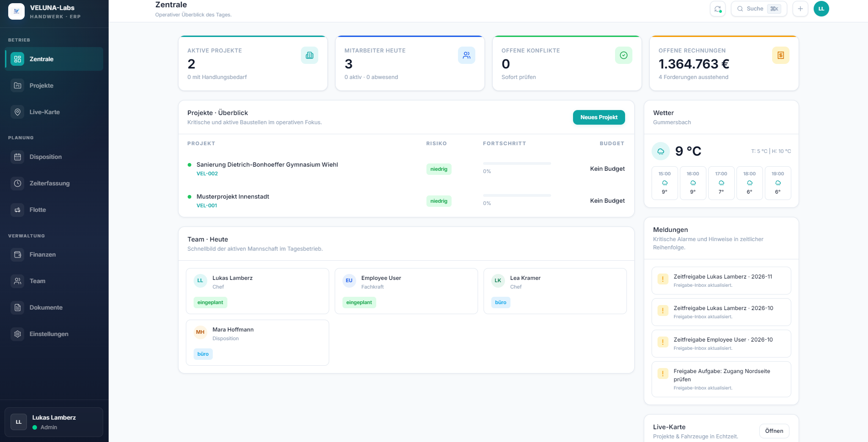868x442 pixels.
Task: Select Zentrale in the navigation menu
Action: pos(41,59)
